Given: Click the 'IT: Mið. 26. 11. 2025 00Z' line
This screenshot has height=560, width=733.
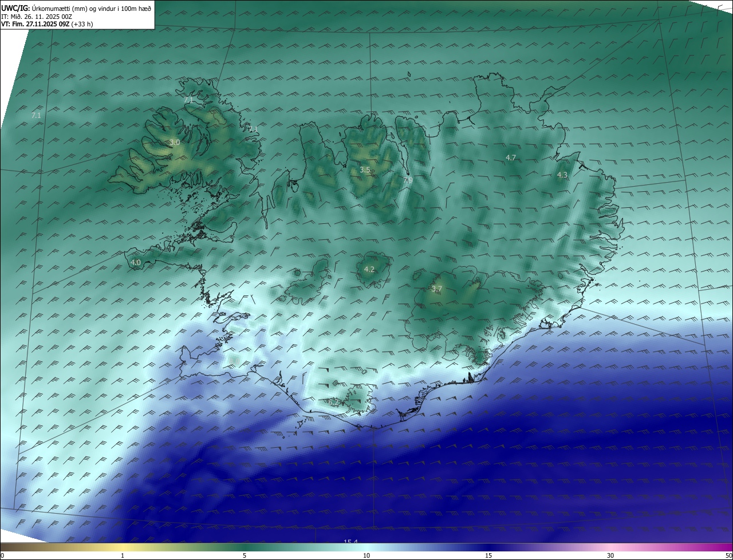Looking at the screenshot, I should (36, 17).
